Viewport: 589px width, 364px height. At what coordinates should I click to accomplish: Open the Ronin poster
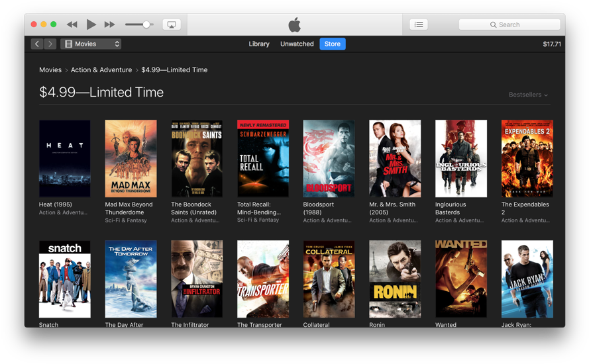(395, 279)
